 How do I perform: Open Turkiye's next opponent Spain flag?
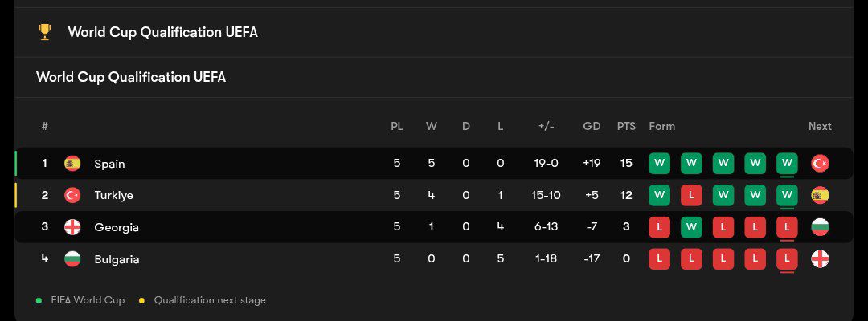820,195
